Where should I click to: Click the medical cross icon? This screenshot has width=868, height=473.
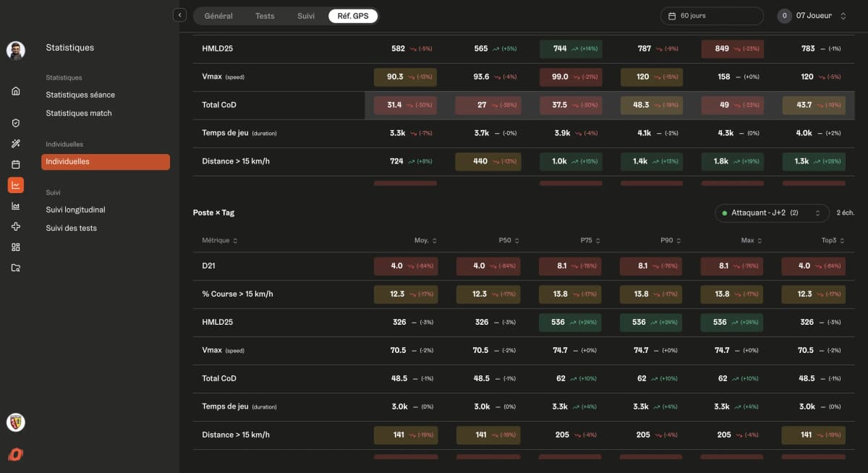(x=16, y=226)
